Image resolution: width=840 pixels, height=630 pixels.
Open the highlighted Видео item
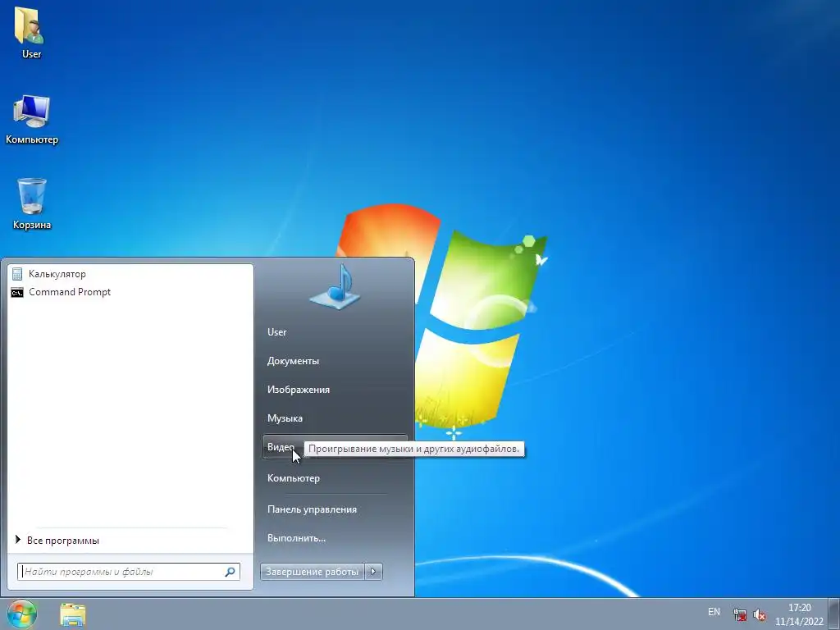point(335,447)
